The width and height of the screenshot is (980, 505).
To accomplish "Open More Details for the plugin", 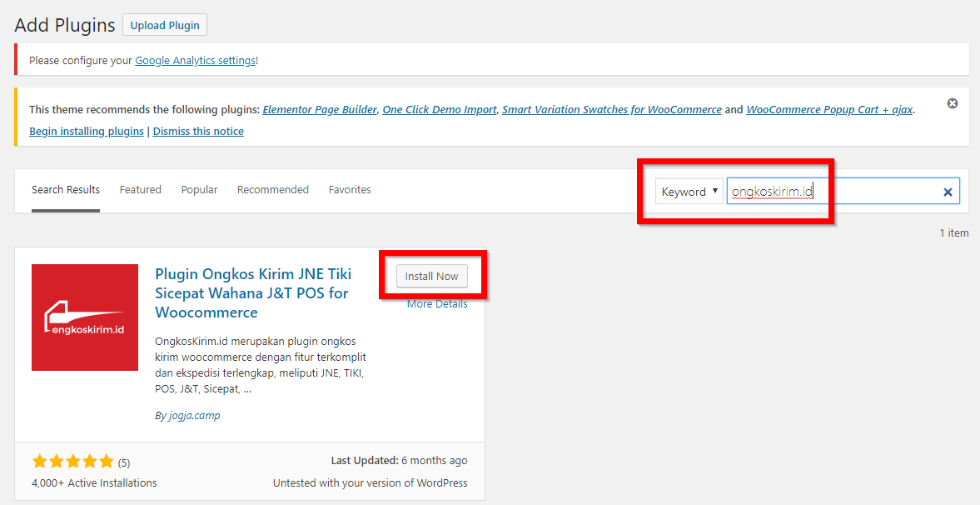I will (x=437, y=304).
